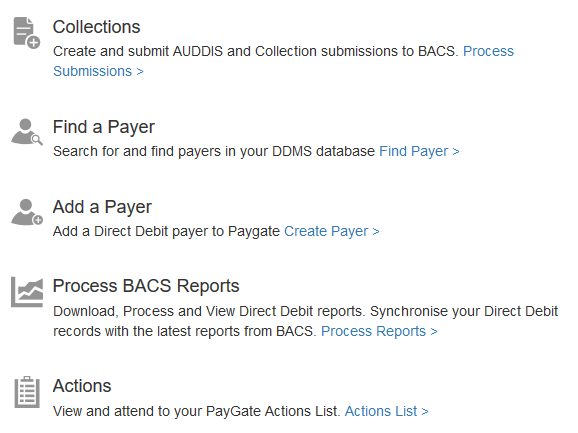Select the Collections heading

97,27
